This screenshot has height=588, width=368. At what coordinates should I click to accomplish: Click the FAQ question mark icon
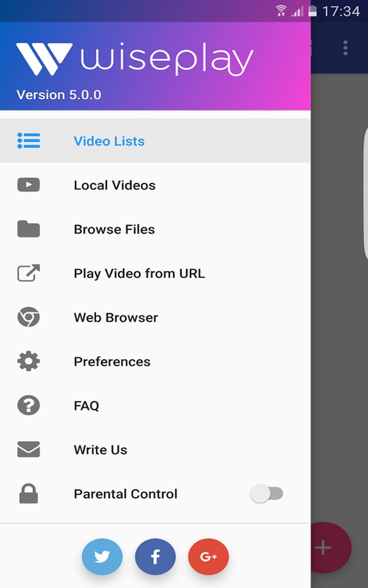(x=29, y=405)
